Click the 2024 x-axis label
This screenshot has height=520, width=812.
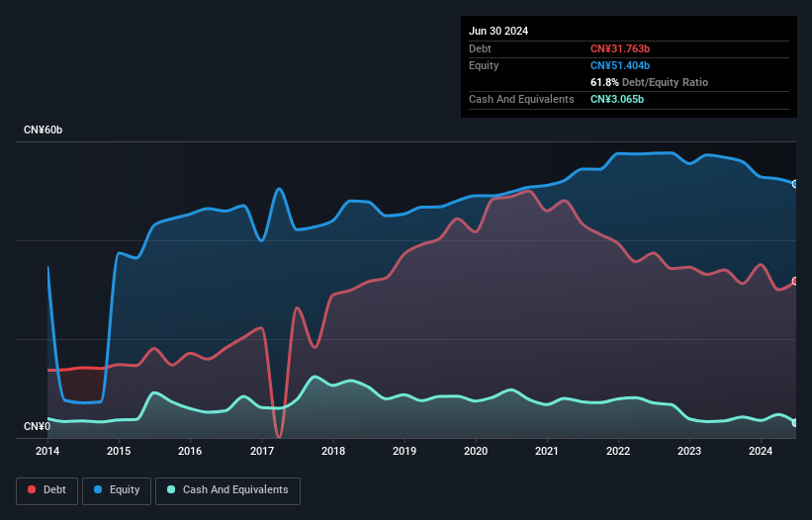click(x=761, y=451)
